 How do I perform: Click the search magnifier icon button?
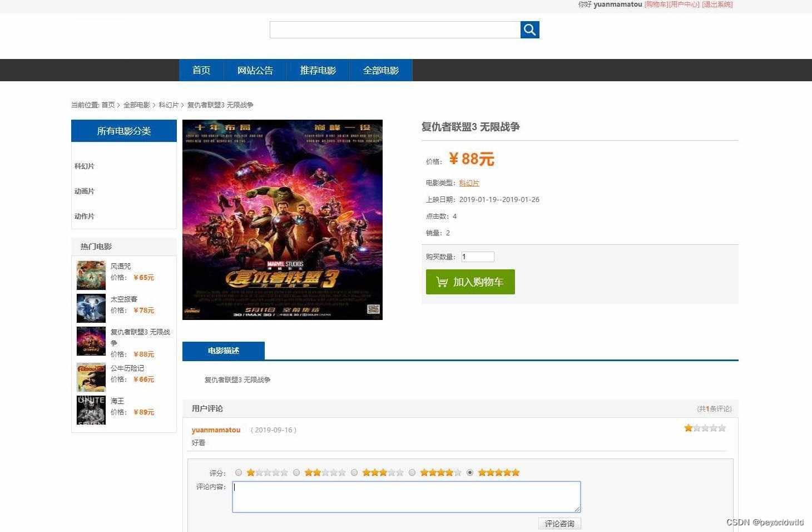(529, 29)
